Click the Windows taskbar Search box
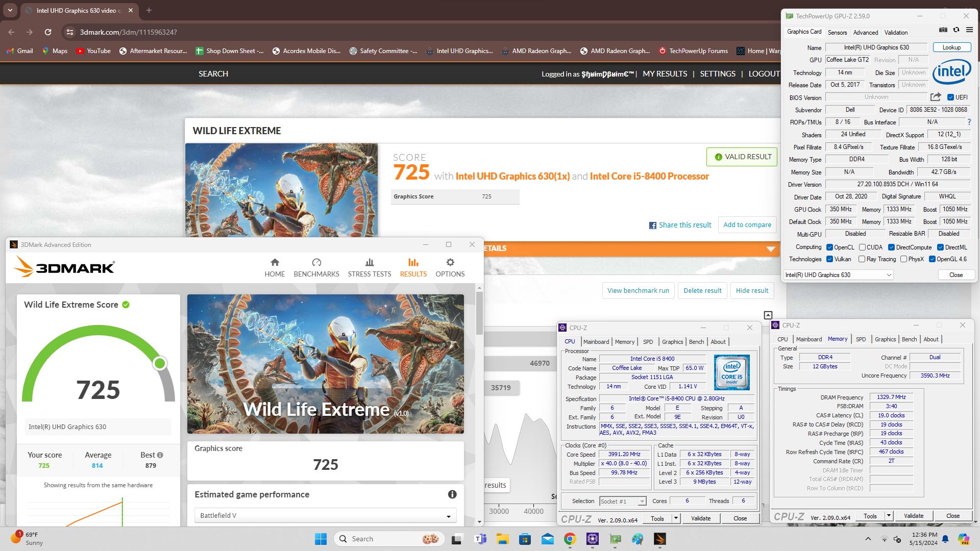980x551 pixels. pyautogui.click(x=389, y=539)
